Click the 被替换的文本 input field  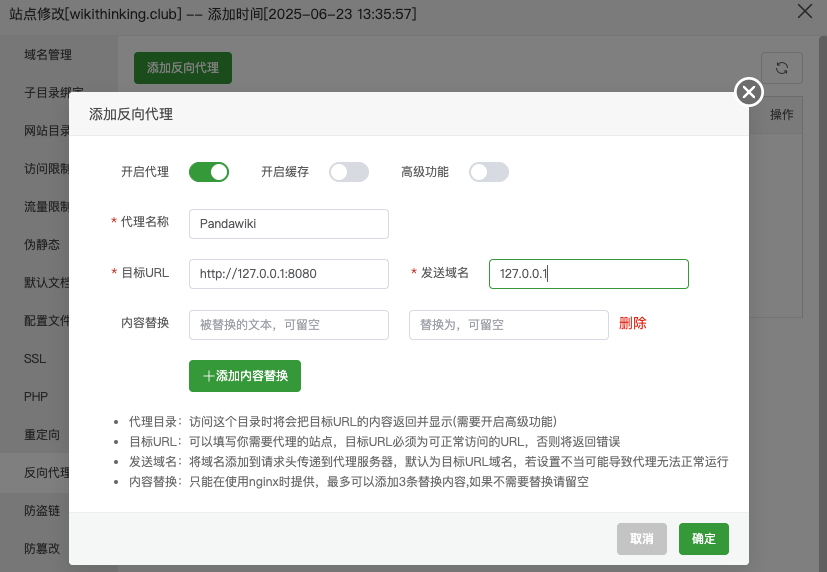[289, 325]
